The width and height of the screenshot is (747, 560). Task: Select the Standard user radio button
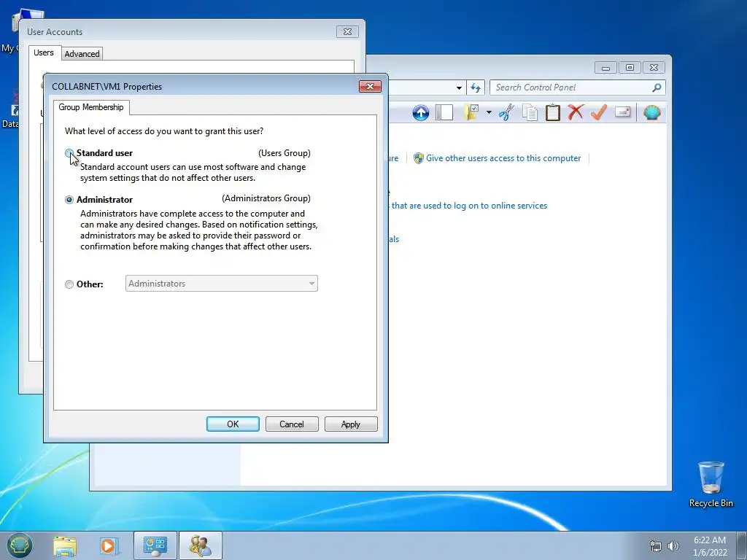69,153
